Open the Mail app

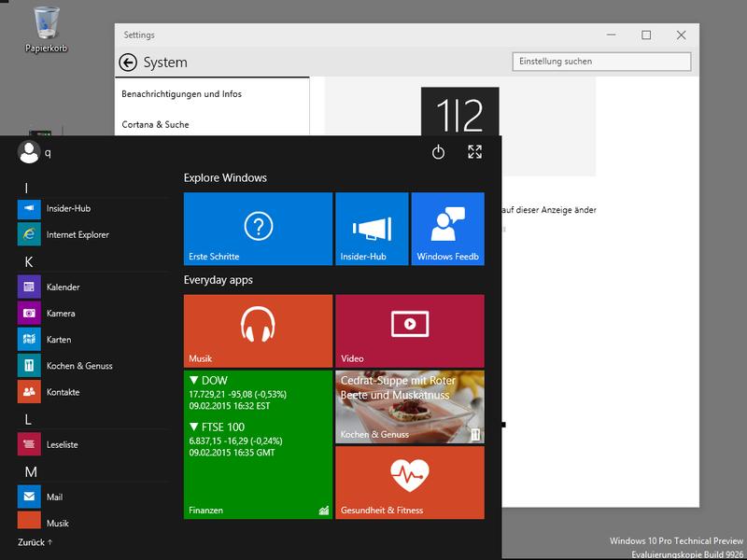click(x=92, y=497)
